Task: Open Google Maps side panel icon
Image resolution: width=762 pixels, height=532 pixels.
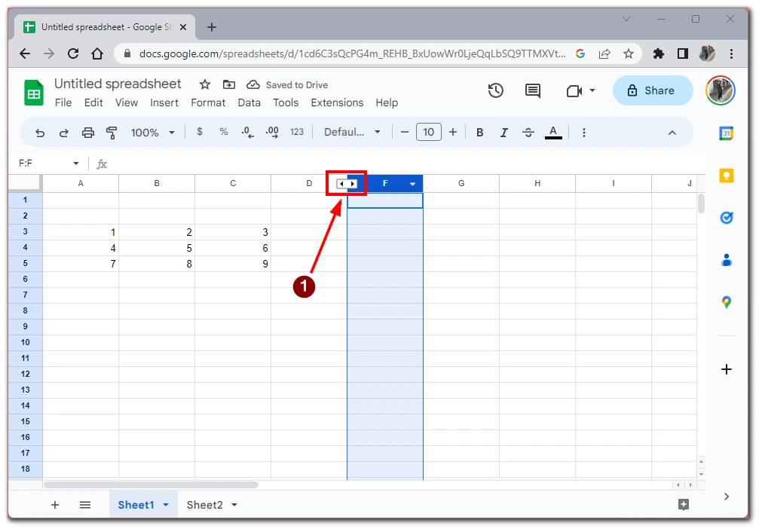Action: point(726,302)
